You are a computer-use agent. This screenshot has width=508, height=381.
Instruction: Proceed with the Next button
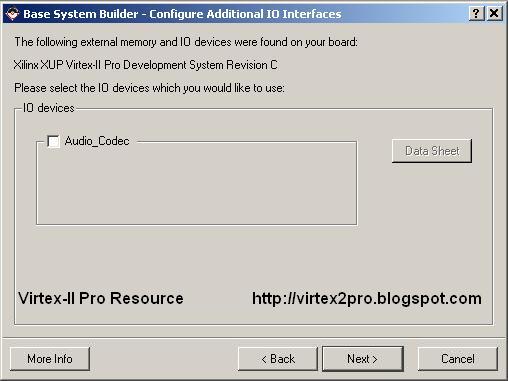(x=363, y=359)
